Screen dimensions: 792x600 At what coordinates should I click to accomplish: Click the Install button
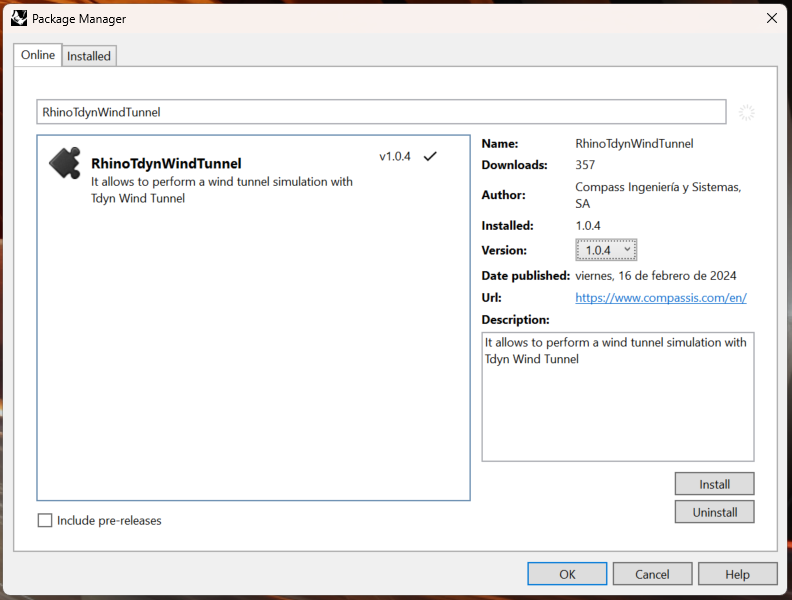point(714,484)
